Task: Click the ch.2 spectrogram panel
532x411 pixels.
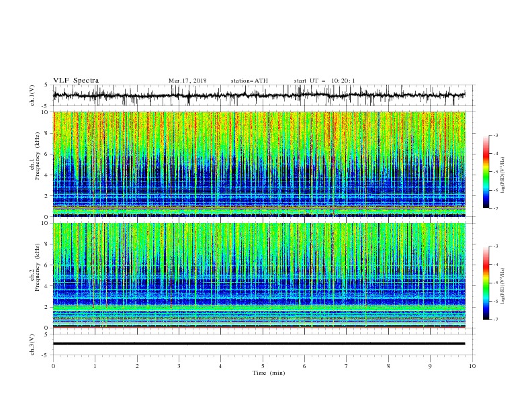Action: point(259,275)
